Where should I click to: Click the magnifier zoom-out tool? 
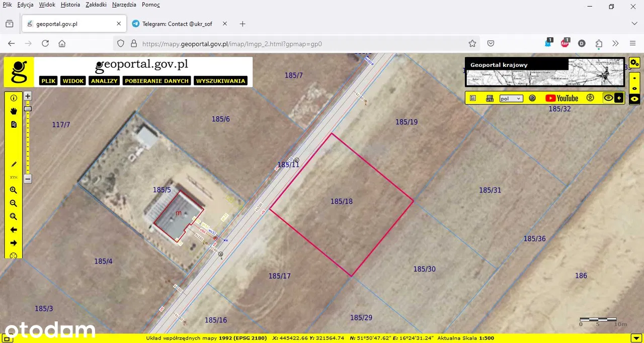(14, 203)
